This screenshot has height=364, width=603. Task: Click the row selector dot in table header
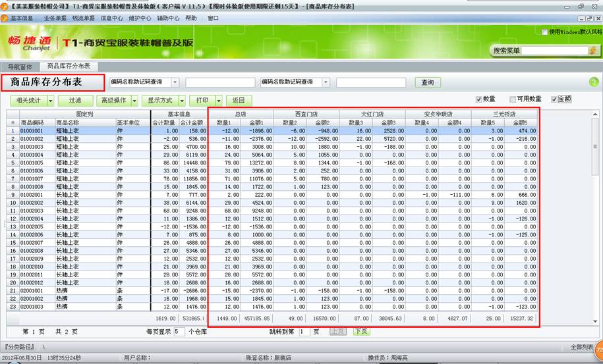[x=13, y=122]
